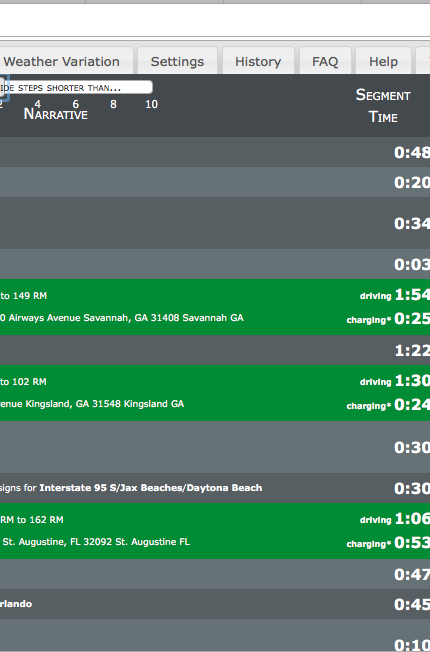Screen dimensions: 430x652
Task: Open the Weather Variation tab
Action: pyautogui.click(x=66, y=62)
